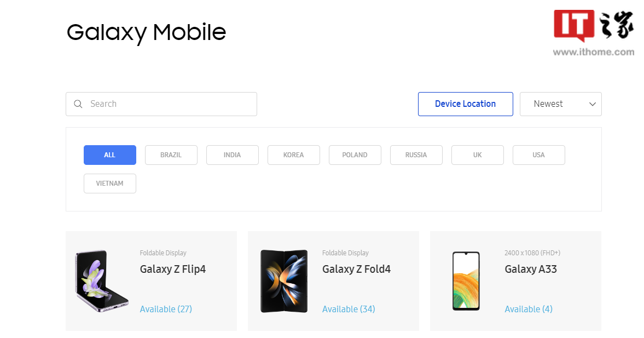Click into the Search input field
The height and width of the screenshot is (338, 644).
click(x=161, y=104)
